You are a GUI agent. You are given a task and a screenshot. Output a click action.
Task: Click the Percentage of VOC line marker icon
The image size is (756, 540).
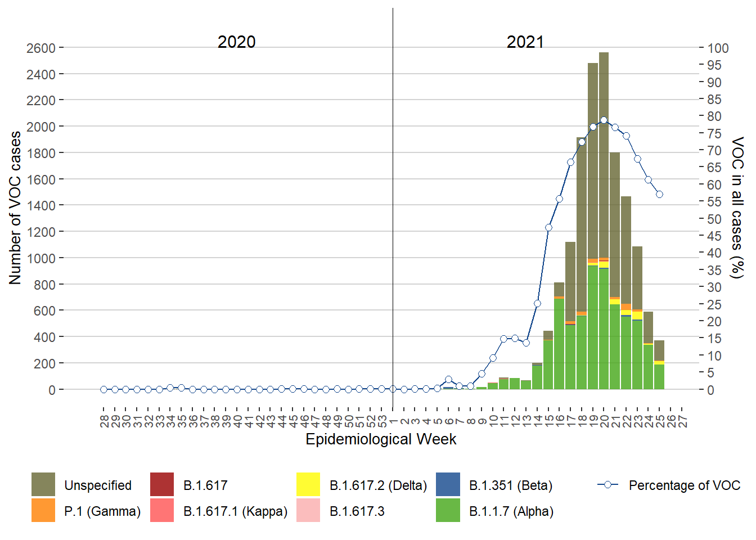(607, 485)
